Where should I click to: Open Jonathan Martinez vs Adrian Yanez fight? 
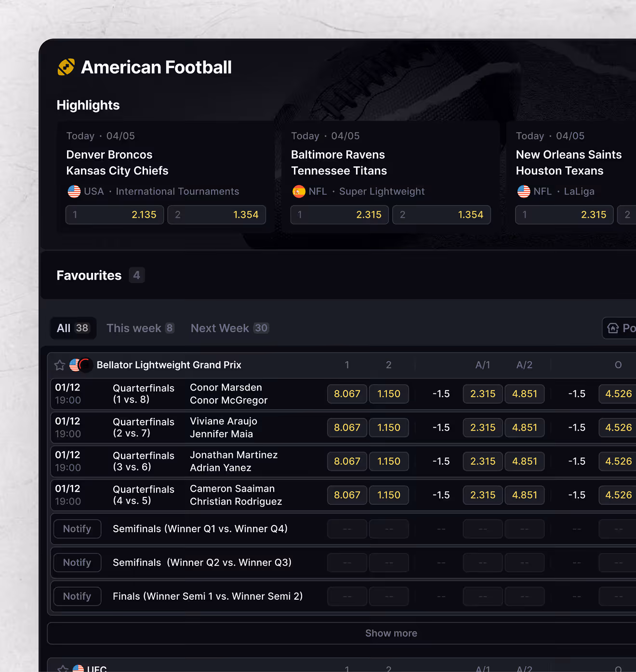(x=234, y=461)
